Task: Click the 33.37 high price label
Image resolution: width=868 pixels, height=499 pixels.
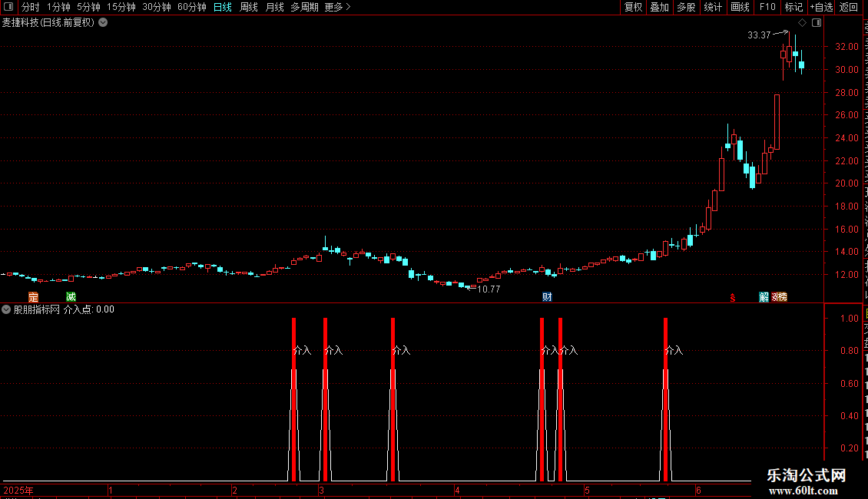Action: [x=759, y=35]
